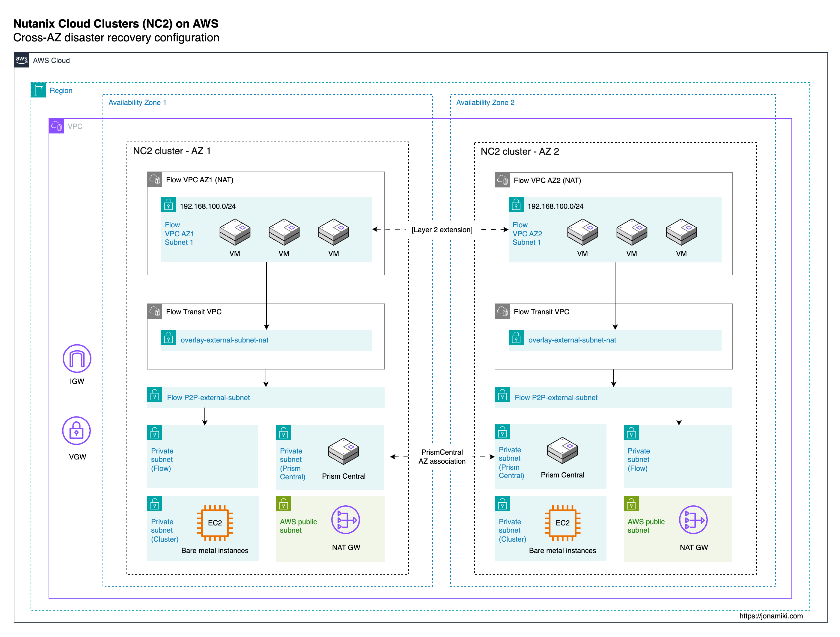Click the AZ1 Flow Transit VPC cloud icon
The image size is (840, 637).
(155, 312)
